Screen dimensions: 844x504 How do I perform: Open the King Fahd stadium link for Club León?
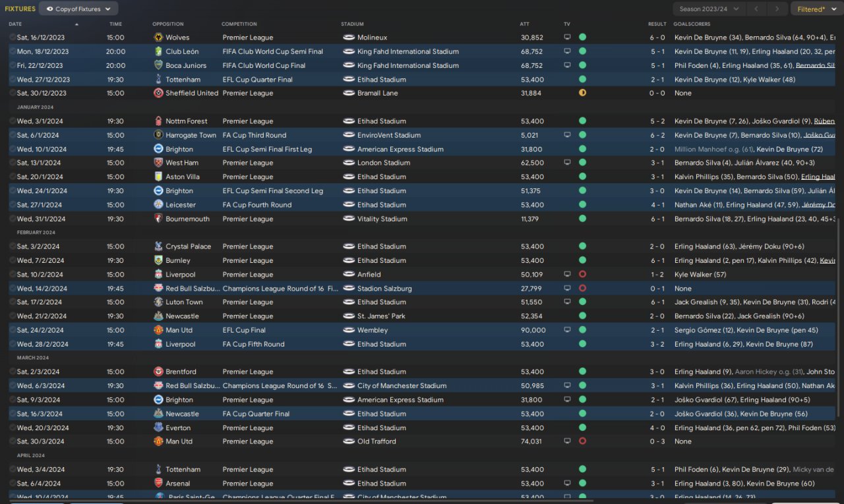pyautogui.click(x=408, y=51)
